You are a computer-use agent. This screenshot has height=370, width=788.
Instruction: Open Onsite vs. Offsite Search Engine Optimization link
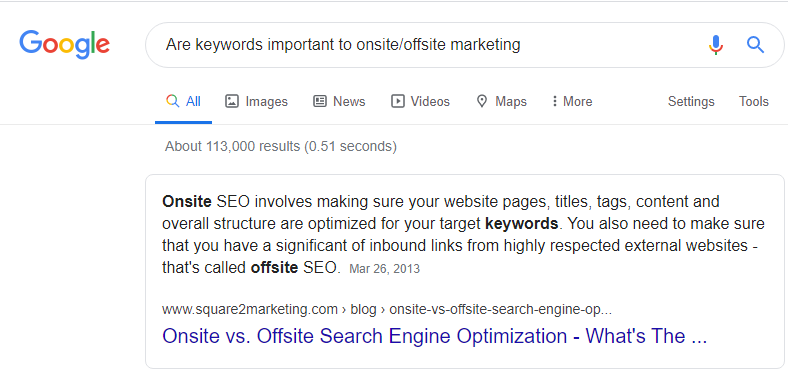pyautogui.click(x=435, y=336)
